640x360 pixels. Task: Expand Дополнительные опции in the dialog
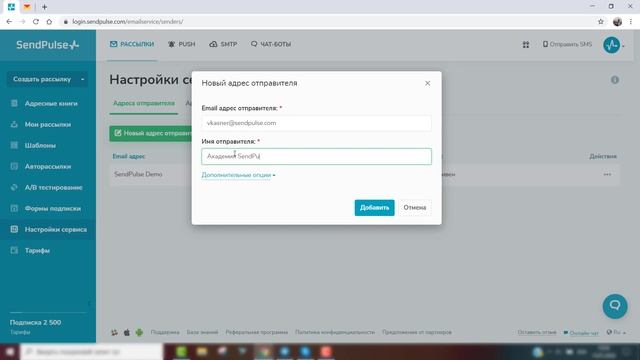tap(238, 175)
